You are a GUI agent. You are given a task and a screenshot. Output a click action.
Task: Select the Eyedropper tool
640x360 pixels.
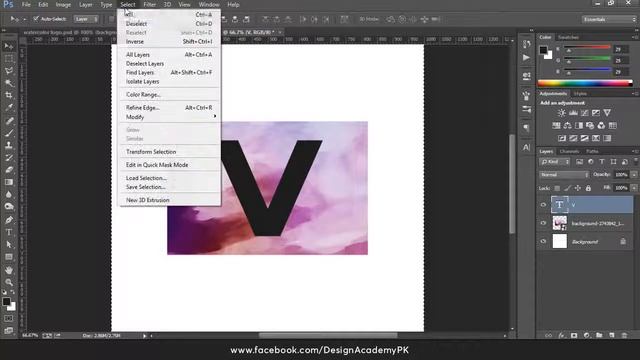click(x=9, y=108)
